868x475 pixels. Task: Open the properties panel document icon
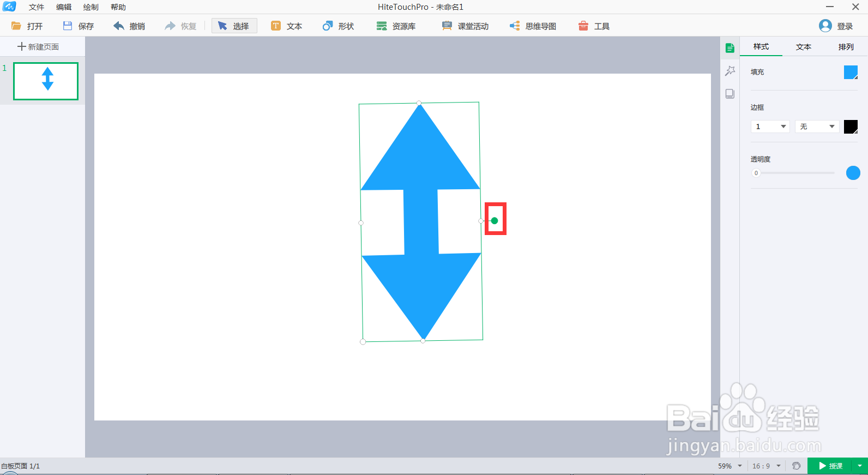(730, 48)
